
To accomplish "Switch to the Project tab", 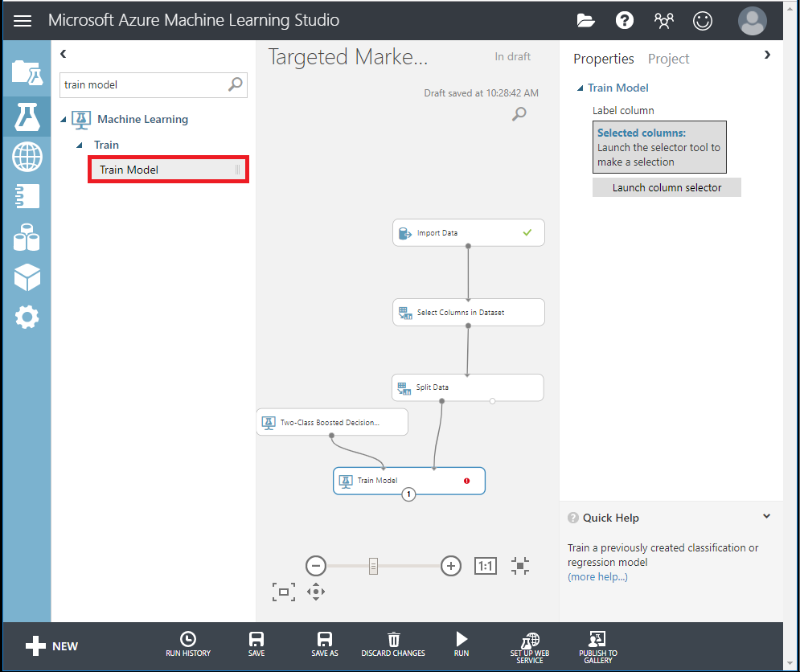I will click(x=668, y=59).
